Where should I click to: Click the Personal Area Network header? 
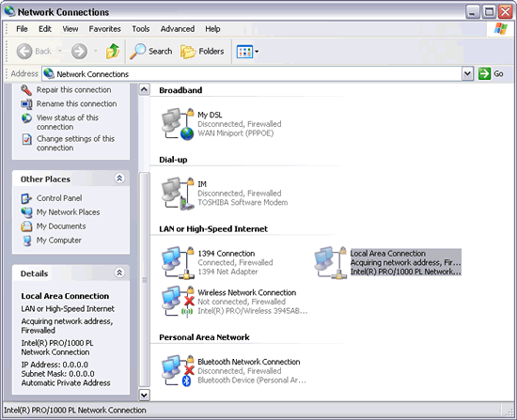(204, 337)
